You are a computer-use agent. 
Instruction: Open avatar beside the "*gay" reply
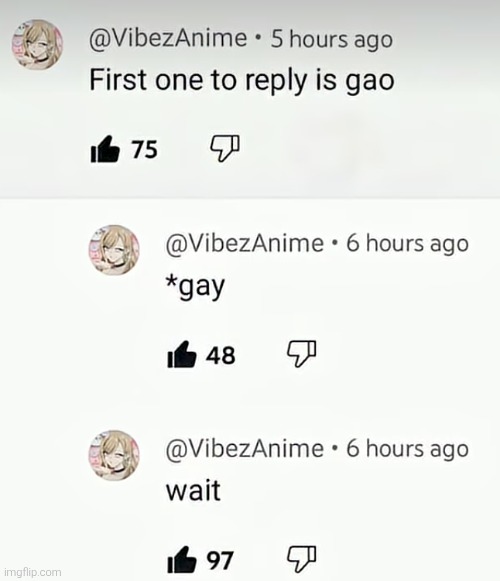(114, 250)
